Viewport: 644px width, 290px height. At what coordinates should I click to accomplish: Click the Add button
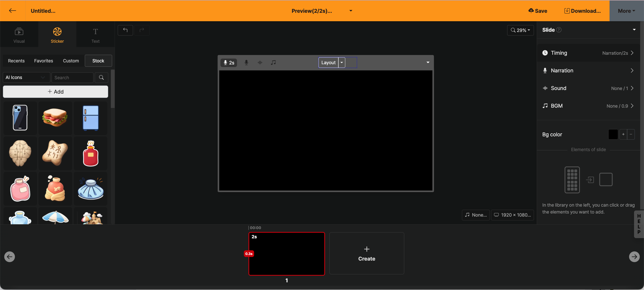[x=55, y=92]
